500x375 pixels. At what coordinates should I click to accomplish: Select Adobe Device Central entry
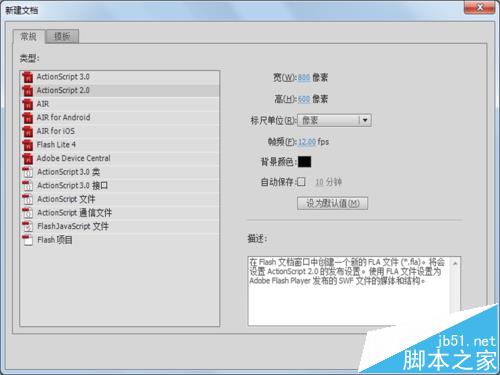click(x=120, y=159)
